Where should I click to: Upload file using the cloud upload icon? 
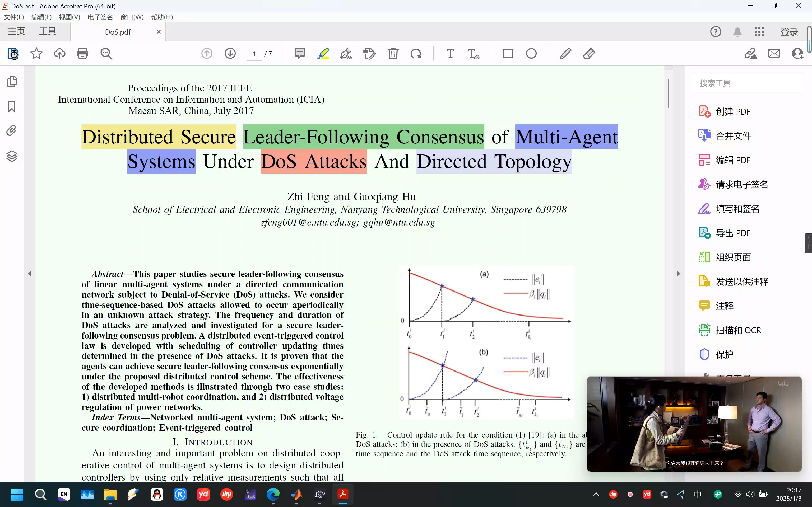pyautogui.click(x=60, y=54)
